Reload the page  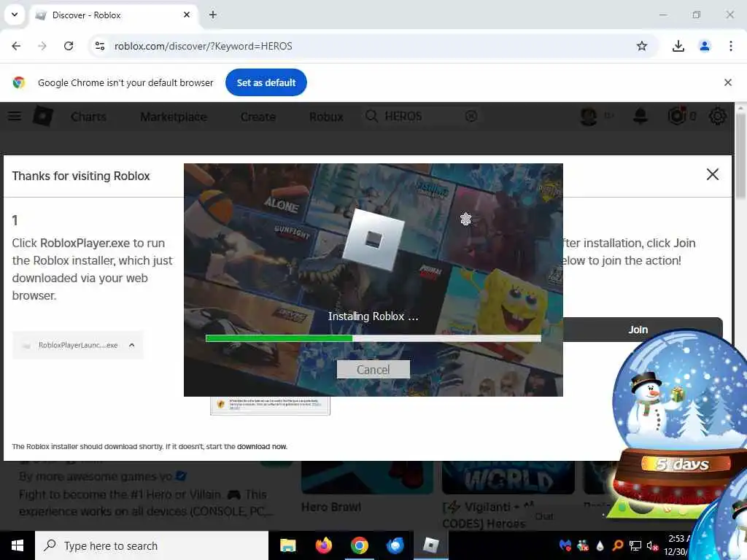coord(69,46)
